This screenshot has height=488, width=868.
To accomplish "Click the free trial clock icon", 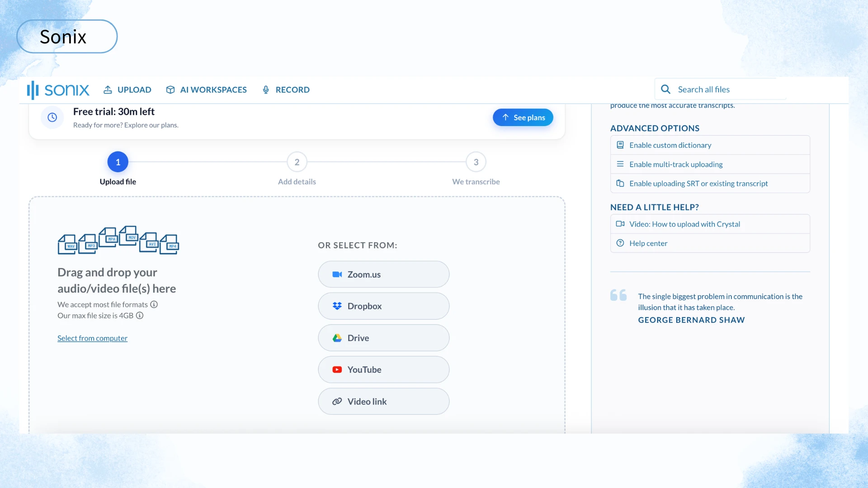I will tap(52, 117).
